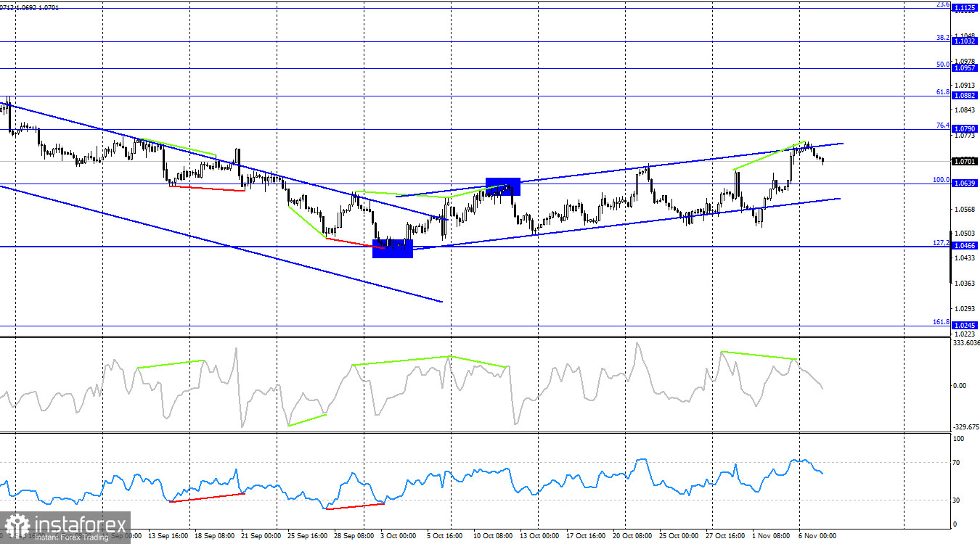980x544 pixels.
Task: Click the 1.0245 price level tag
Action: tap(964, 326)
